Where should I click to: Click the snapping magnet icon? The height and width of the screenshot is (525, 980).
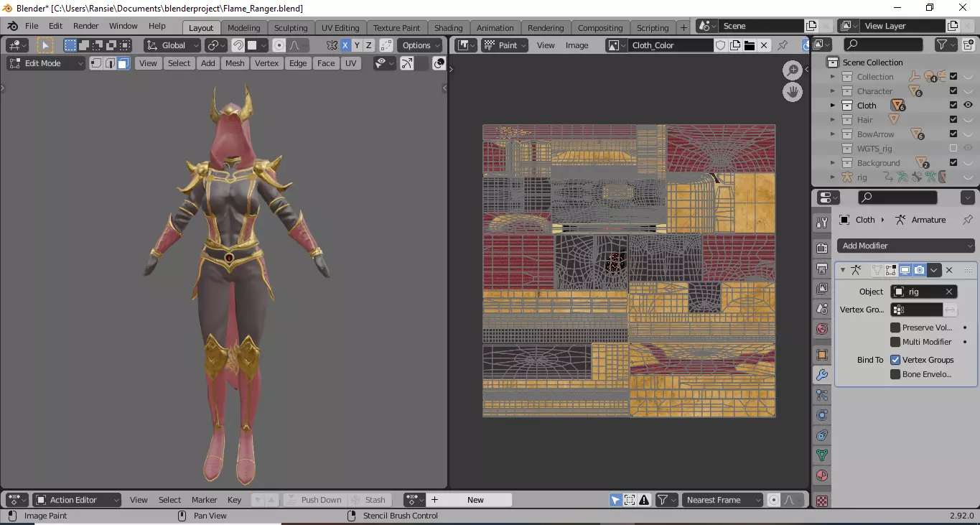(238, 45)
